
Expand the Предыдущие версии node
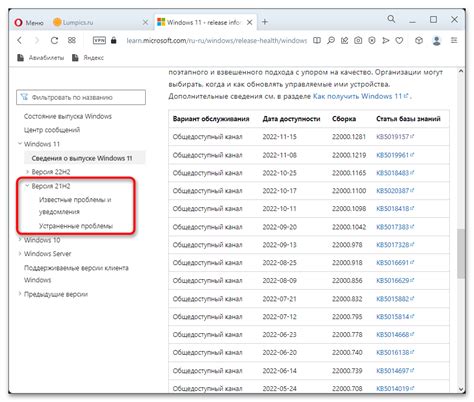20,294
